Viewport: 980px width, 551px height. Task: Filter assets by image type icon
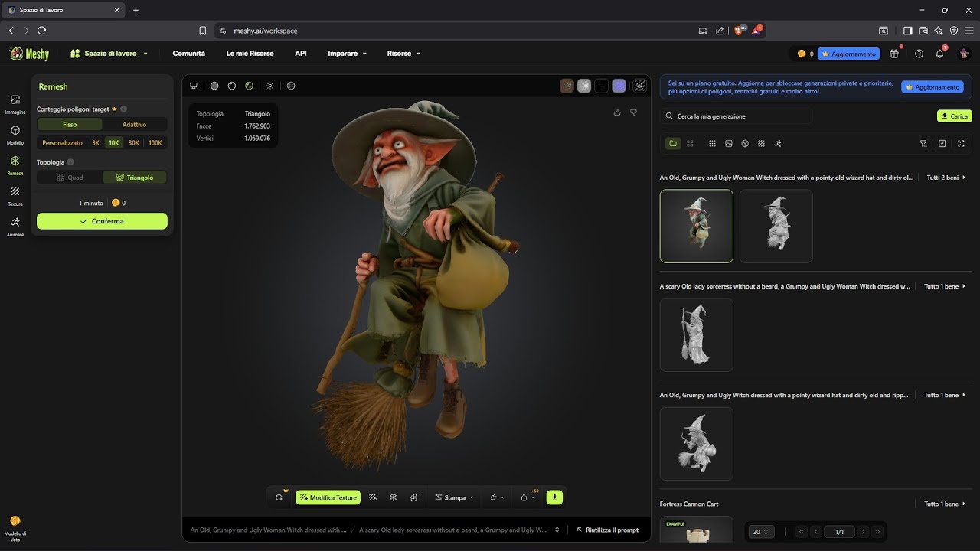pyautogui.click(x=729, y=143)
